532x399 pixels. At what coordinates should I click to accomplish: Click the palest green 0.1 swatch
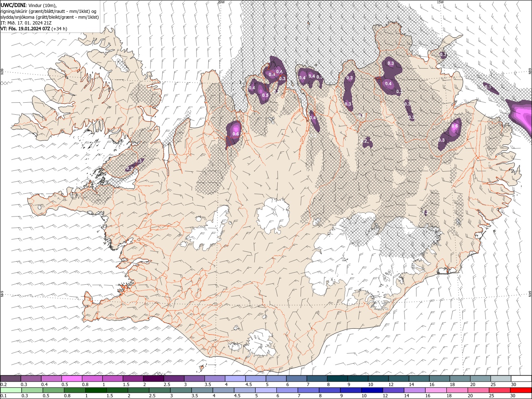point(11,390)
